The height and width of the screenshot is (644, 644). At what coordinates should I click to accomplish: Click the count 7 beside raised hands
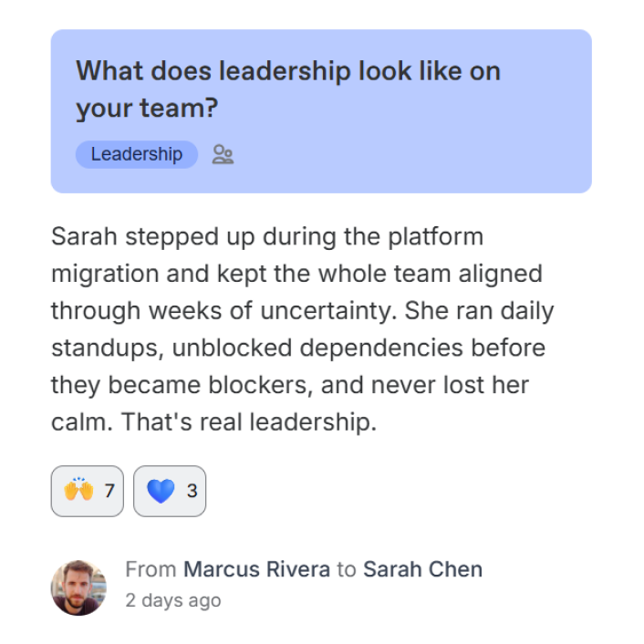pos(109,491)
